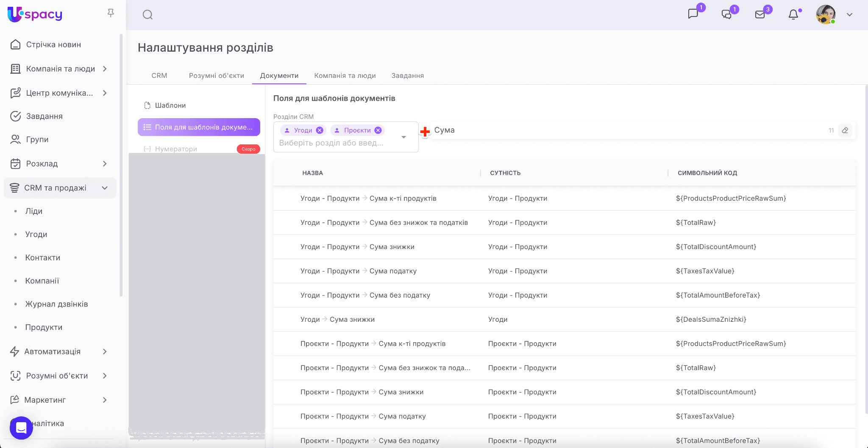The width and height of the screenshot is (868, 448).
Task: Expand the Автоматизація sidebar section
Action: point(105,351)
